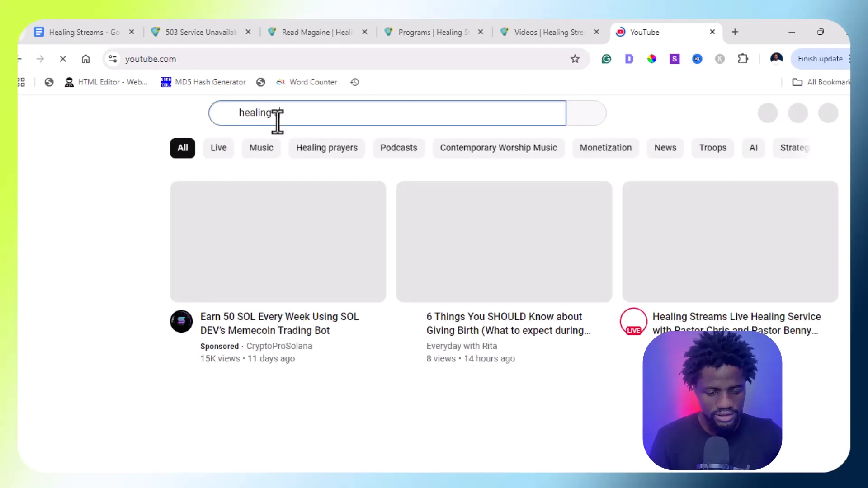Image resolution: width=868 pixels, height=488 pixels.
Task: Click the search submit button
Action: click(586, 113)
